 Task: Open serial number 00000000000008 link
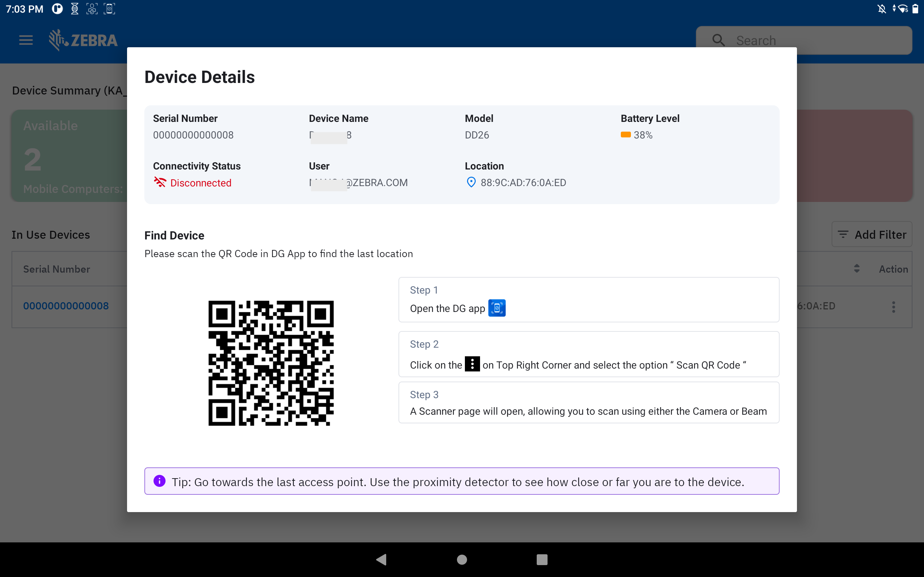66,306
